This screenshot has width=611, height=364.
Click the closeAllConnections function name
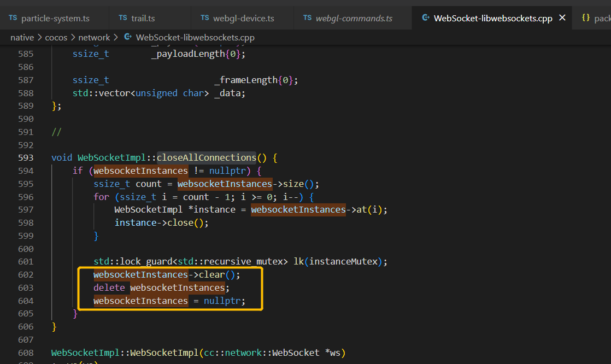[x=207, y=158]
